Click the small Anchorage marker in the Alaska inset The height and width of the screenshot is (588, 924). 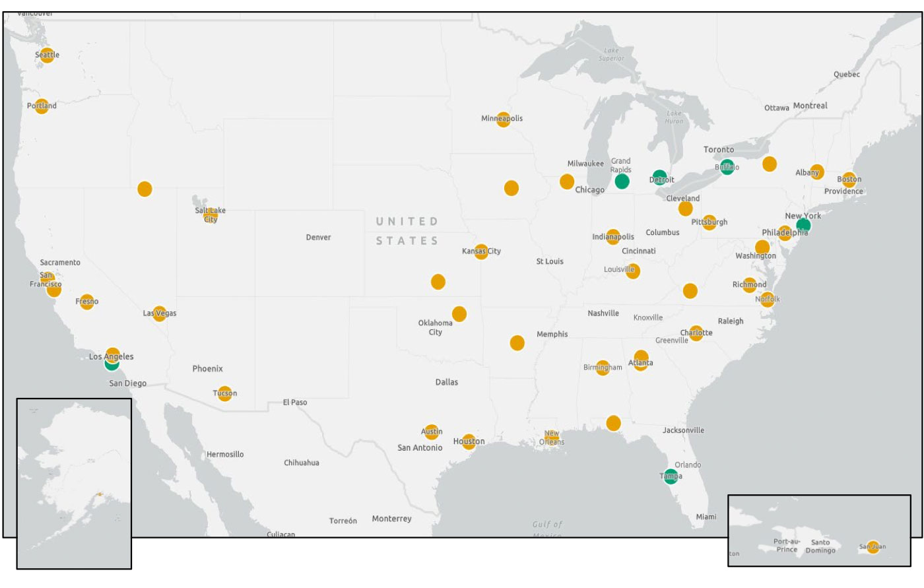coord(99,494)
